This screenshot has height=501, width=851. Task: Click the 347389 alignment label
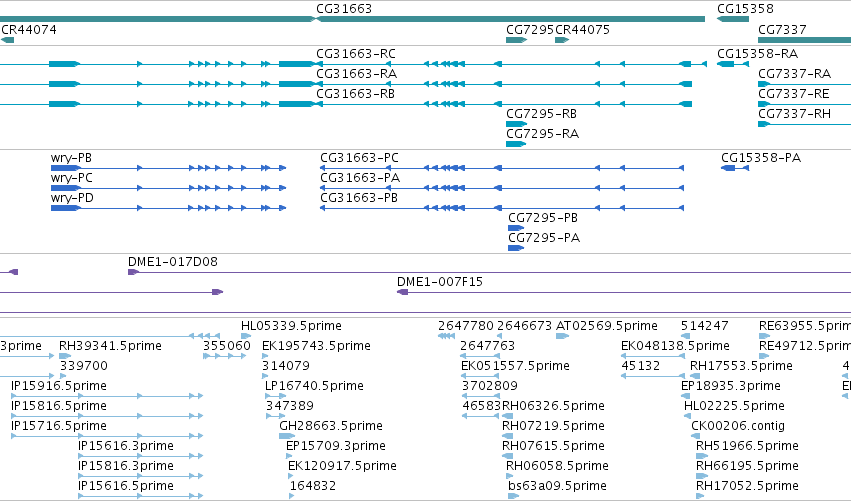point(290,406)
